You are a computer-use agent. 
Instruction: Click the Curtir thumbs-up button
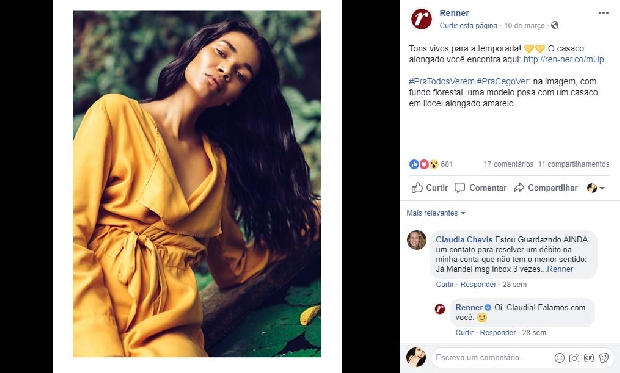[x=430, y=188]
